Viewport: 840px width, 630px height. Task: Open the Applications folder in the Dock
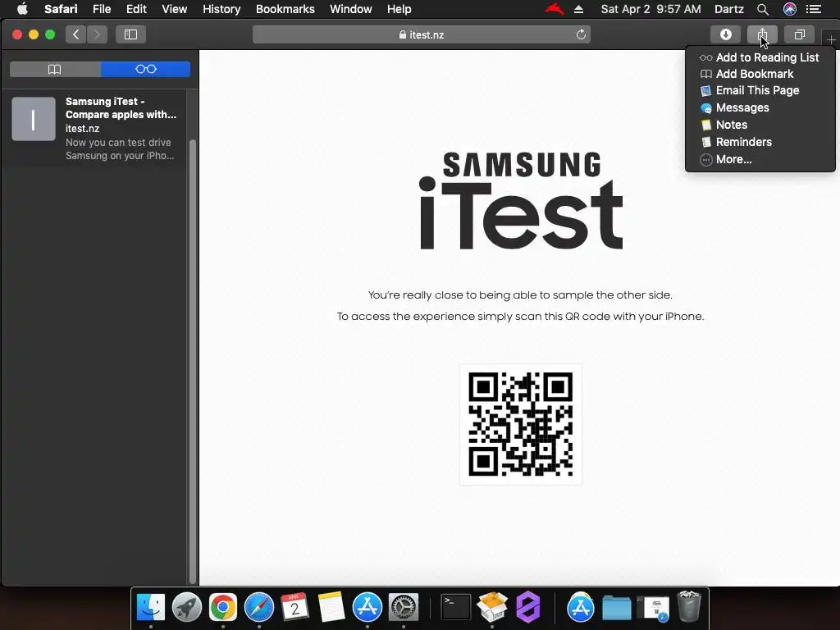point(581,607)
